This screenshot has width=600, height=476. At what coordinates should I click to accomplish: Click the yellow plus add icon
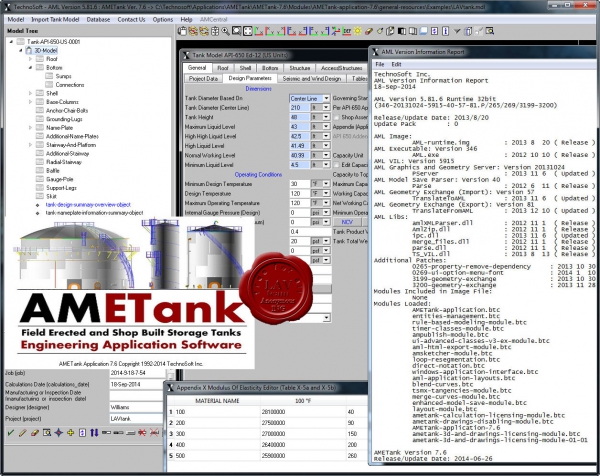pyautogui.click(x=70, y=432)
